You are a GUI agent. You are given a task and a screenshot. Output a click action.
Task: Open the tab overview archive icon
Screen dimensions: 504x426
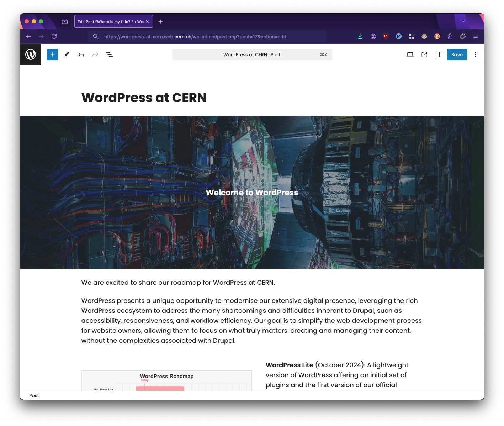click(65, 21)
